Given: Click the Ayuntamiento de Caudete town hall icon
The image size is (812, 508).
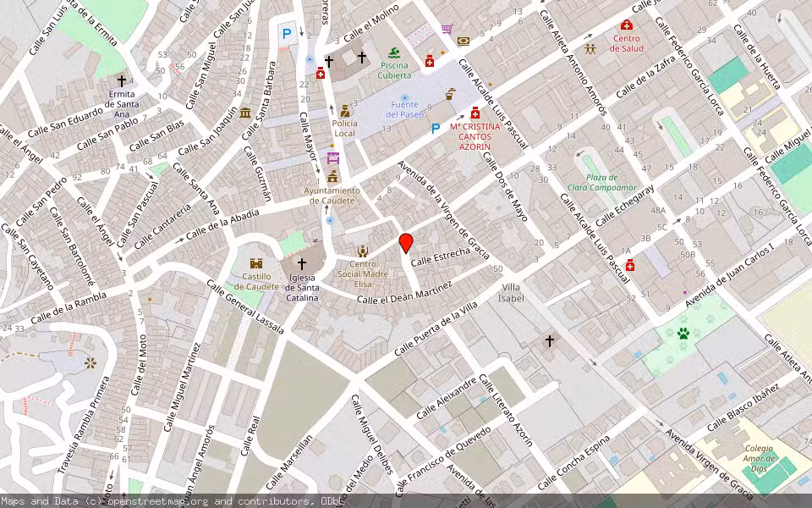Looking at the screenshot, I should point(332,177).
